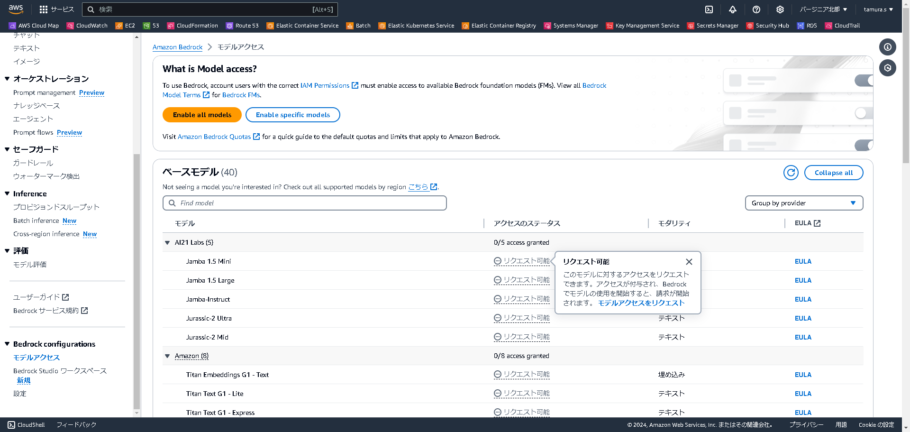The width and height of the screenshot is (910, 432).
Task: Collapse the オーケストレーション sidebar section
Action: (7, 79)
